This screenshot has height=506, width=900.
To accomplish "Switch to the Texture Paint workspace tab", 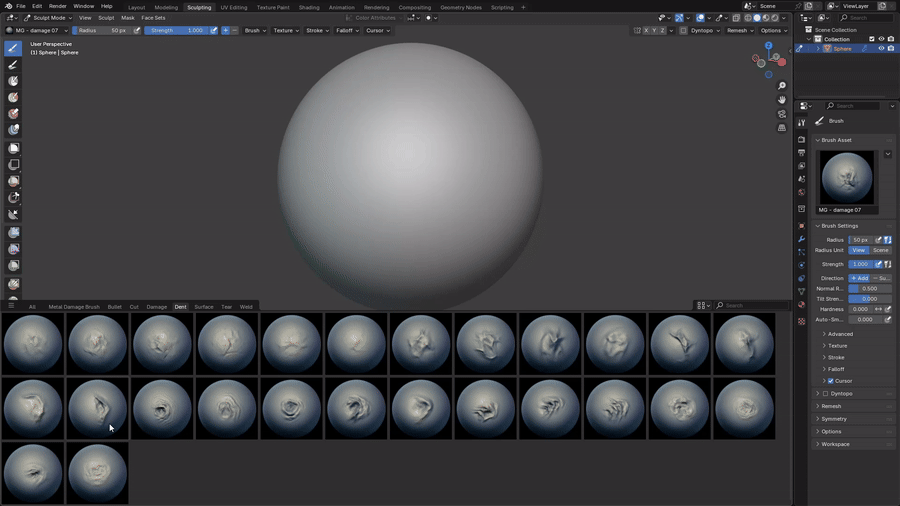I will point(273,7).
